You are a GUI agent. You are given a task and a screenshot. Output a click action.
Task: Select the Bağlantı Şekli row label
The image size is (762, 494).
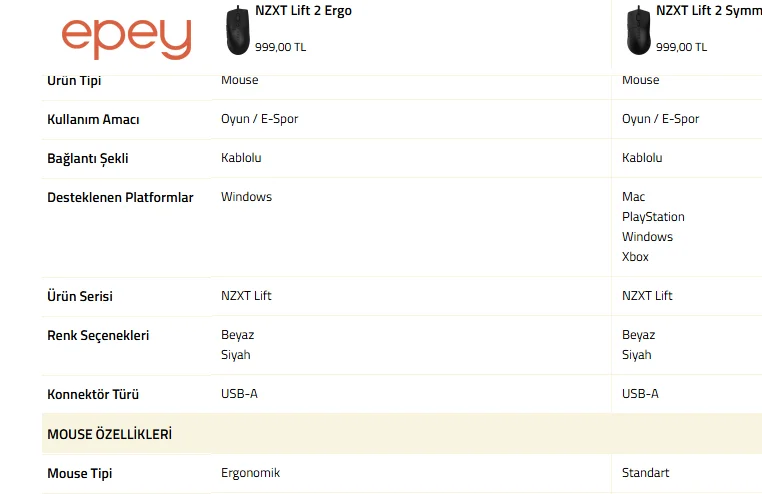coord(88,159)
